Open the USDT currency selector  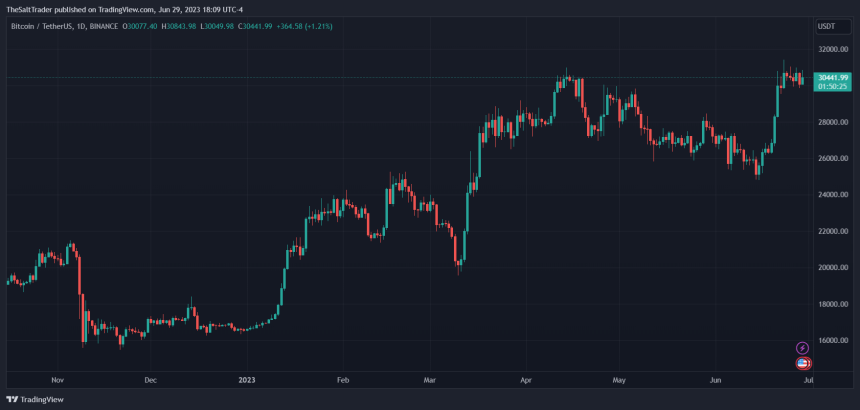pyautogui.click(x=826, y=26)
